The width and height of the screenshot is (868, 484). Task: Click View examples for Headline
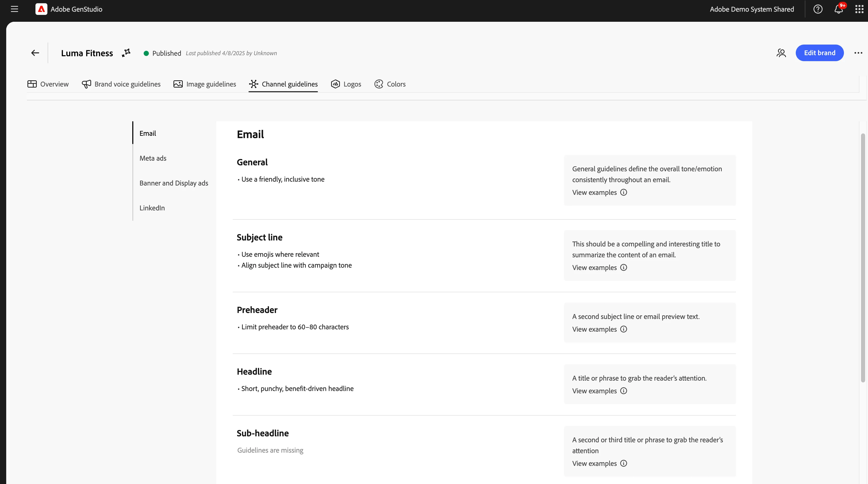tap(594, 391)
